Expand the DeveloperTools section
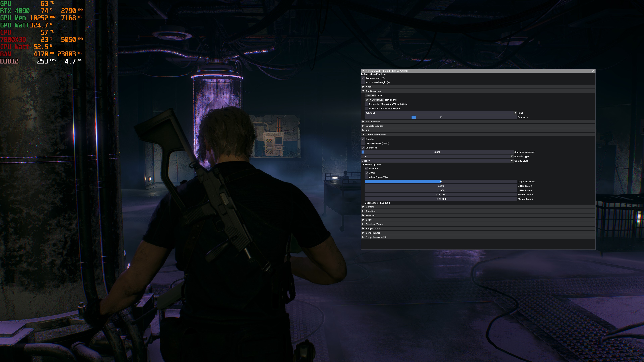The height and width of the screenshot is (362, 644). (478, 224)
